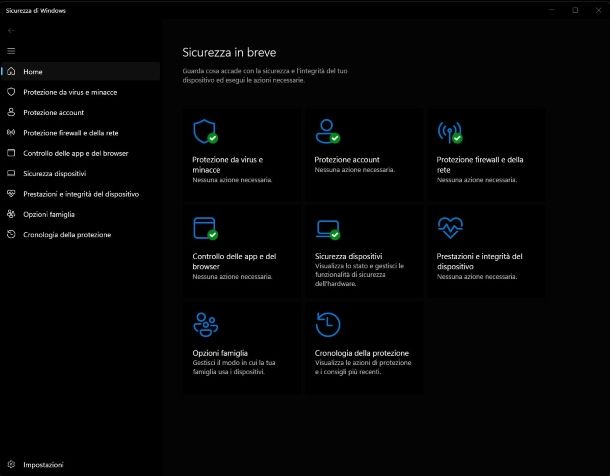Image resolution: width=610 pixels, height=476 pixels.
Task: Click the gear icon beside Impostazioni
Action: 11,464
